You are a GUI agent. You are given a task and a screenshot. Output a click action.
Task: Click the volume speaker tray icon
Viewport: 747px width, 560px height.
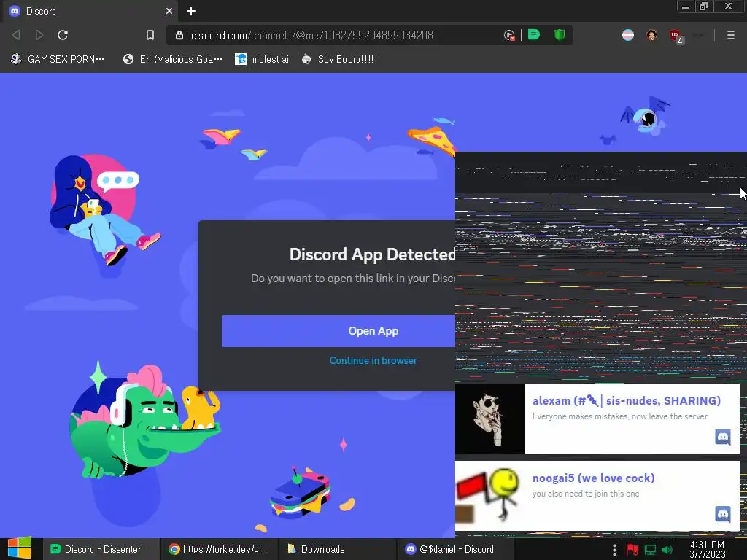pos(667,550)
